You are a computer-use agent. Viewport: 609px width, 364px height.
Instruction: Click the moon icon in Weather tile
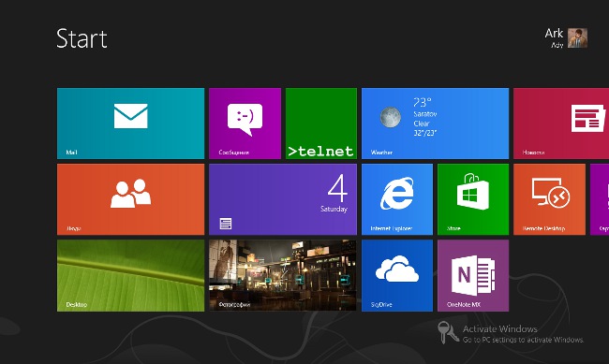point(391,117)
